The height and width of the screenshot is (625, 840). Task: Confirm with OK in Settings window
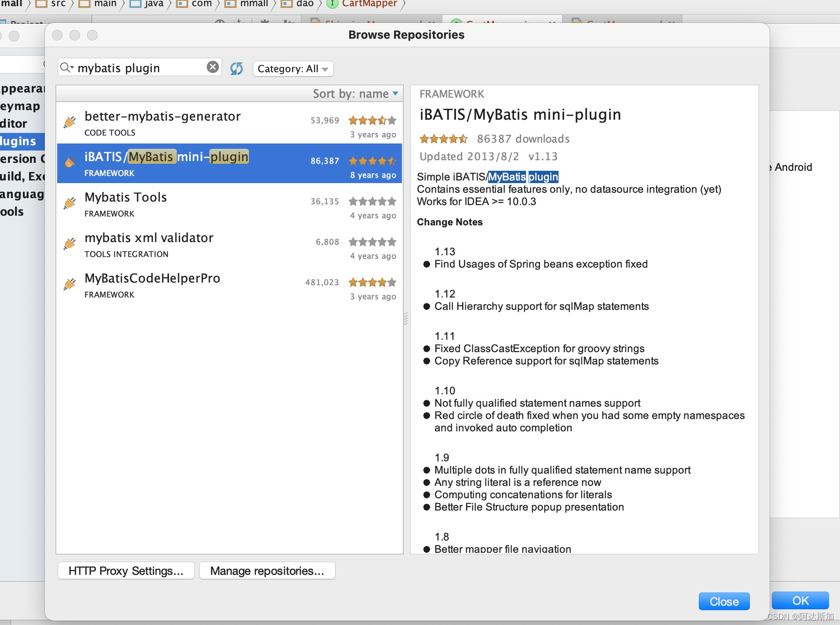point(800,601)
